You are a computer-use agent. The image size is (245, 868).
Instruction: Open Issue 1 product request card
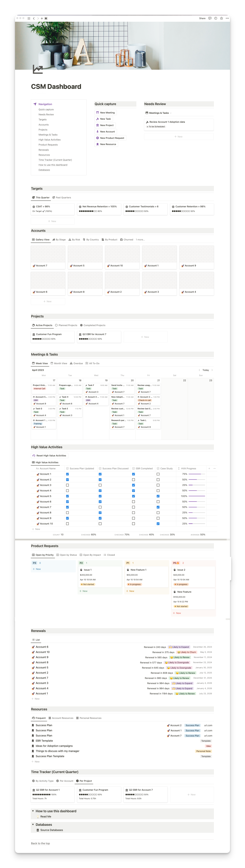pos(100,577)
